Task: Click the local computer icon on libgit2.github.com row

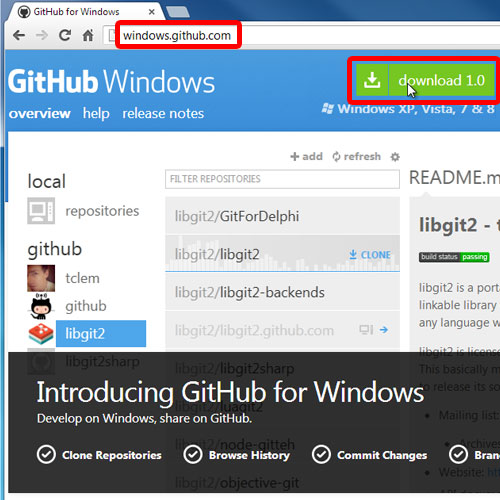Action: click(366, 330)
